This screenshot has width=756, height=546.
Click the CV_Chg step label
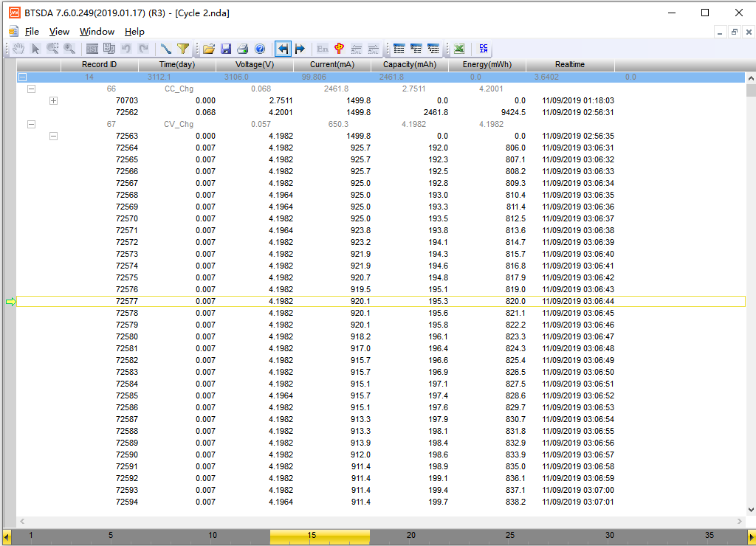point(179,125)
